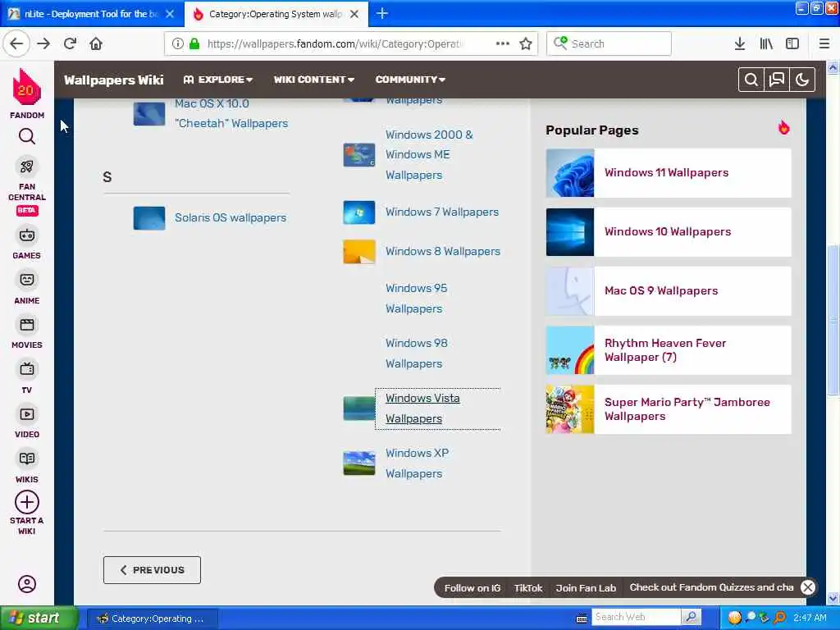Open Windows Vista Wallpapers link
The image size is (840, 630).
422,409
